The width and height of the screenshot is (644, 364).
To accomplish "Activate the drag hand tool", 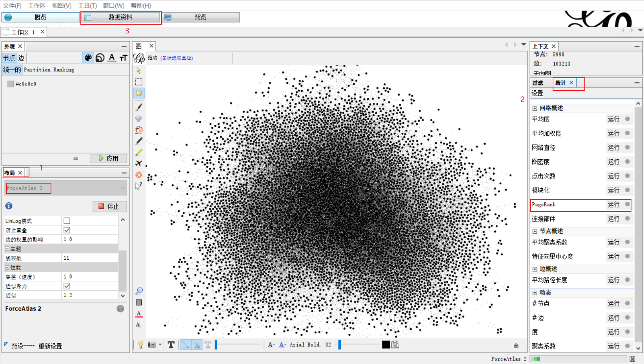I will click(139, 93).
